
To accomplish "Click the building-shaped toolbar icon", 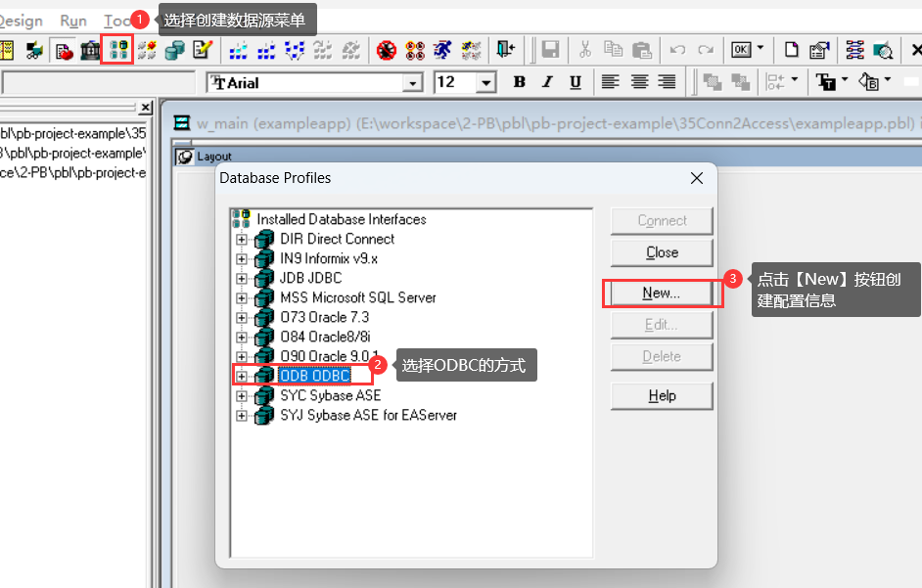I will coord(90,51).
